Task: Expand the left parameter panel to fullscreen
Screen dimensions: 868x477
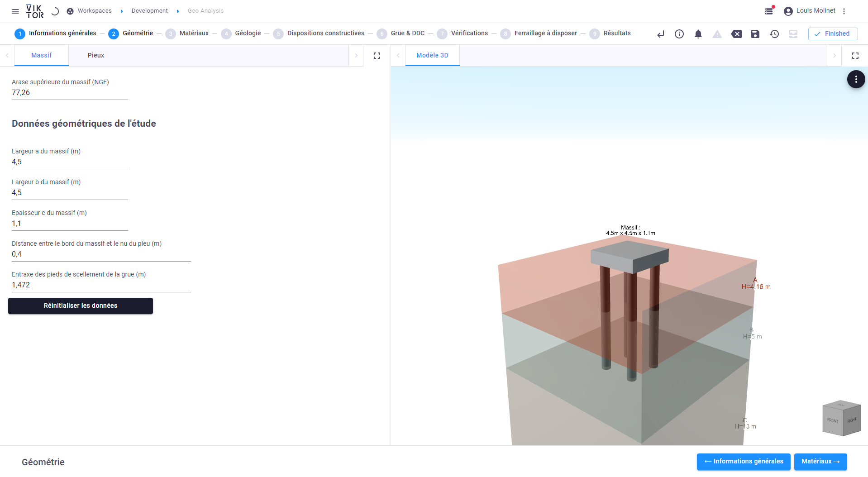Action: (377, 56)
